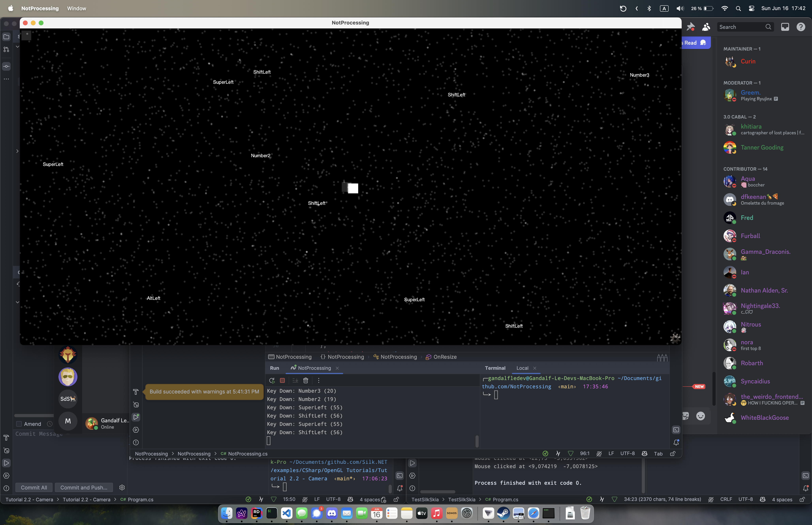This screenshot has height=525, width=812.
Task: Open Discord's emoji picker
Action: pyautogui.click(x=701, y=416)
